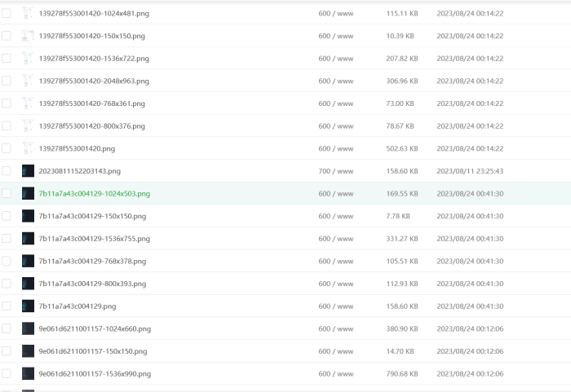Image resolution: width=571 pixels, height=392 pixels.
Task: Click file icon of 9e061d6211001157-1024x660.png
Action: point(28,328)
